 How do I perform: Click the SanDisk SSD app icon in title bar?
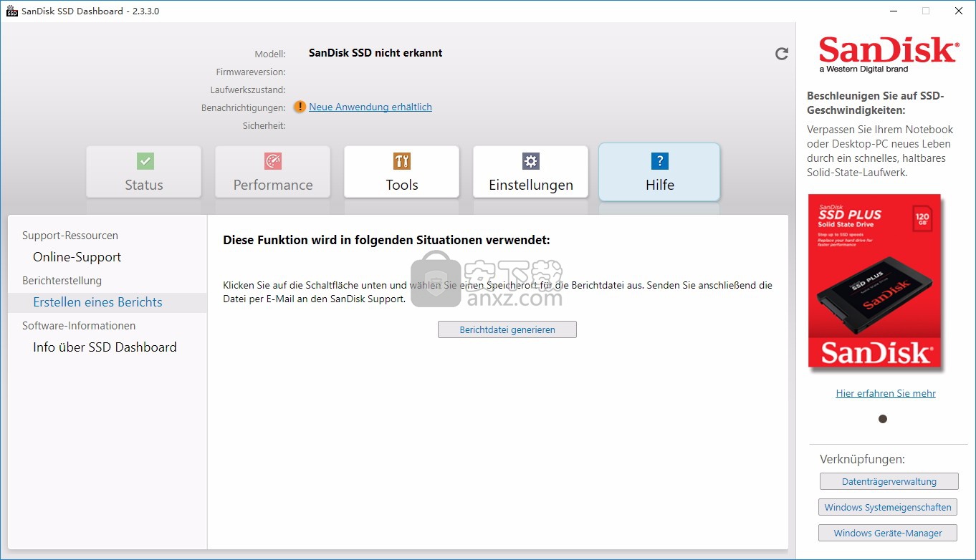(11, 11)
